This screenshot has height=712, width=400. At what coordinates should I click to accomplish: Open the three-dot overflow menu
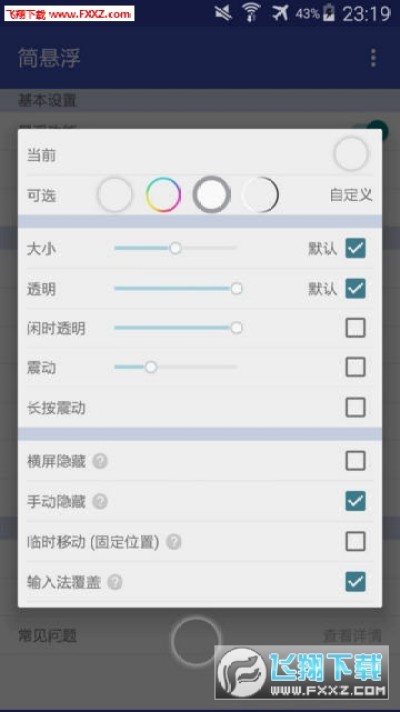click(x=373, y=58)
